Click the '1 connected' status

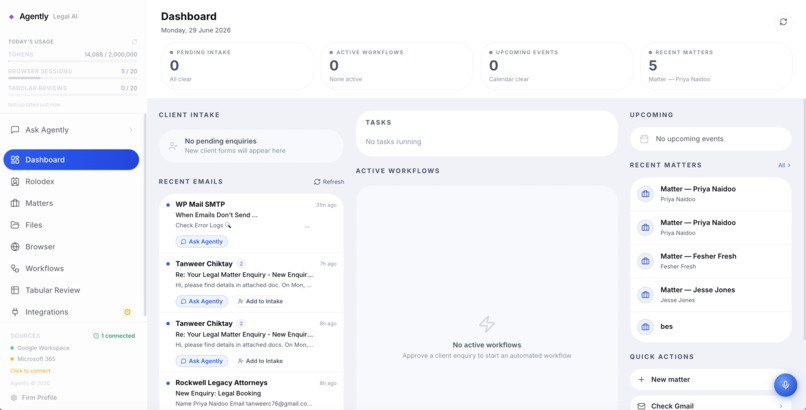click(114, 336)
